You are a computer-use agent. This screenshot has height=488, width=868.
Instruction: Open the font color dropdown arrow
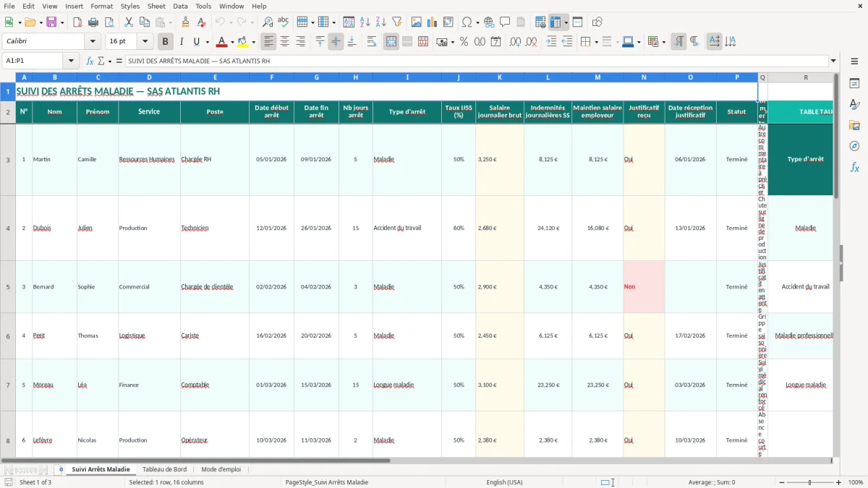coord(231,42)
